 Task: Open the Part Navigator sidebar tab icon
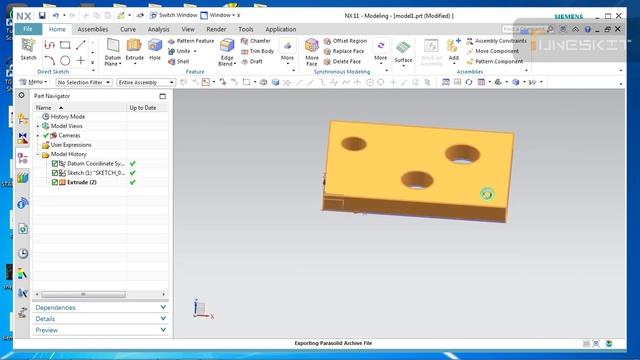coord(23,158)
